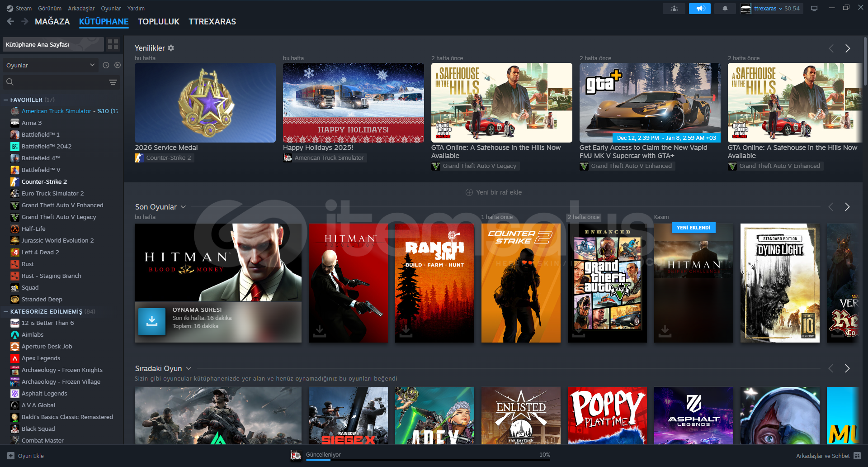The width and height of the screenshot is (868, 467).
Task: Click Kütüphane Ana Sayfası button
Action: click(53, 44)
